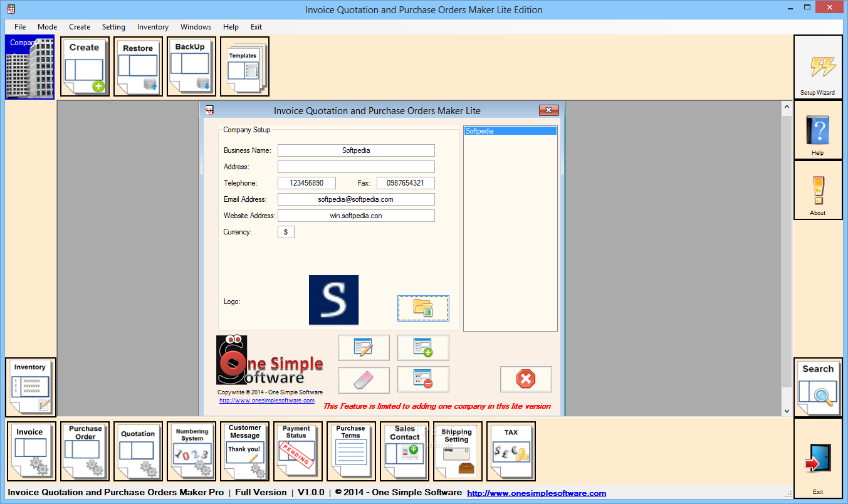This screenshot has height=504, width=848.
Task: Click the Restore database toolbar button
Action: coord(138,66)
